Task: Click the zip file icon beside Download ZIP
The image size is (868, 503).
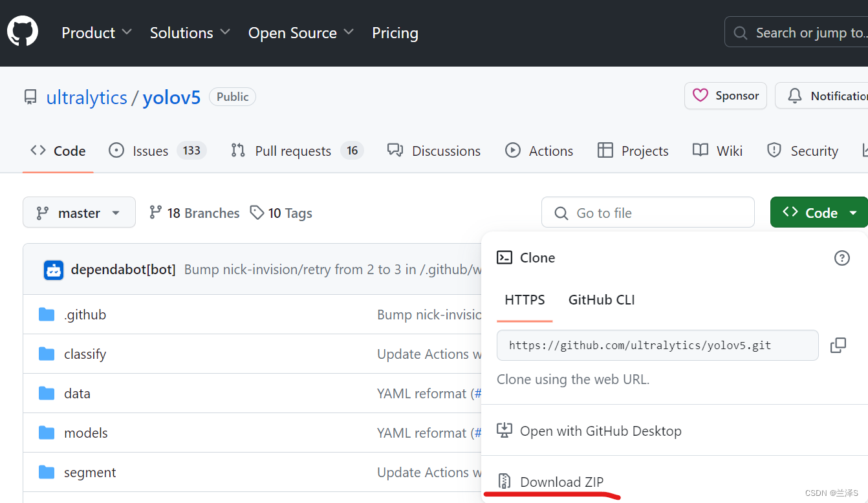Action: tap(505, 482)
